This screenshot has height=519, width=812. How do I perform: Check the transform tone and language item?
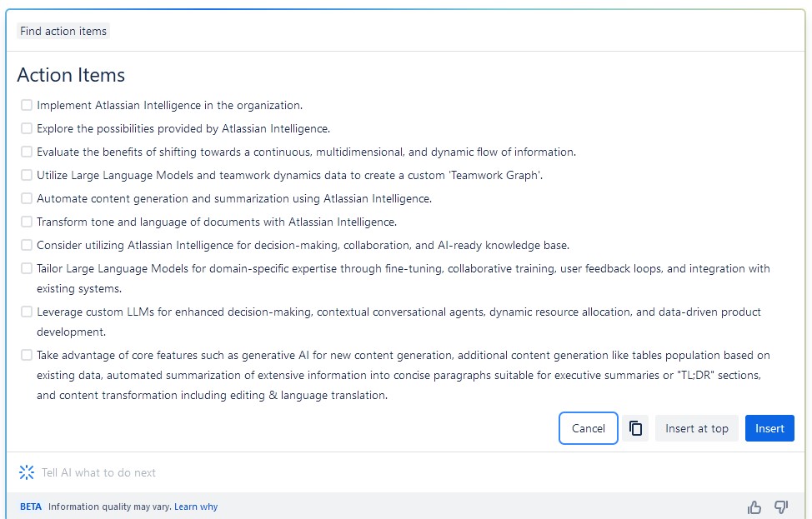click(x=26, y=222)
